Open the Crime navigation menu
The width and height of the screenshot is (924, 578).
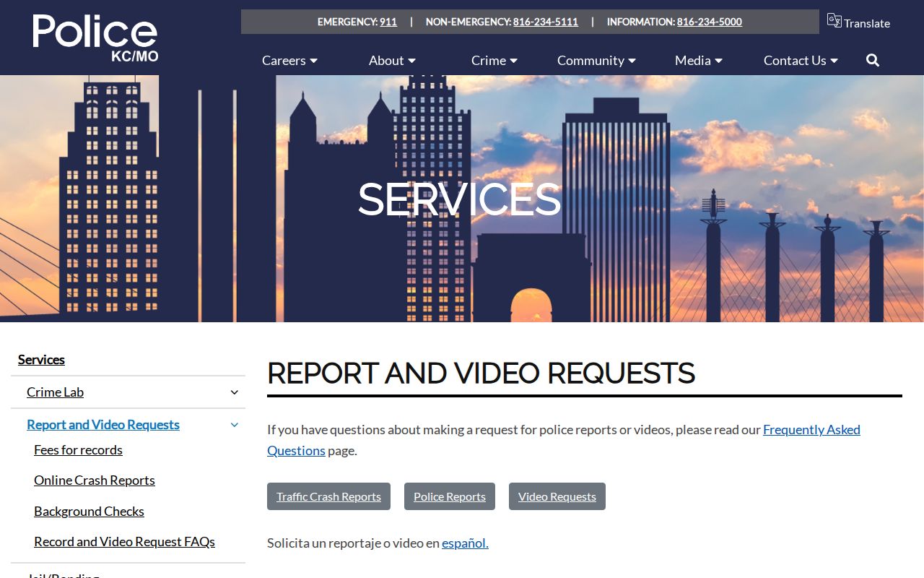click(494, 61)
